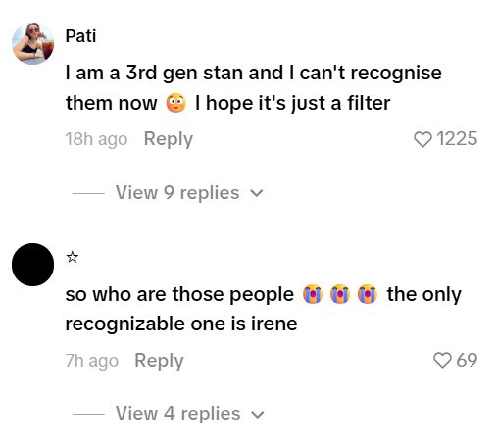This screenshot has width=497, height=448.
Task: Open the black circle profile picture
Action: 32,265
